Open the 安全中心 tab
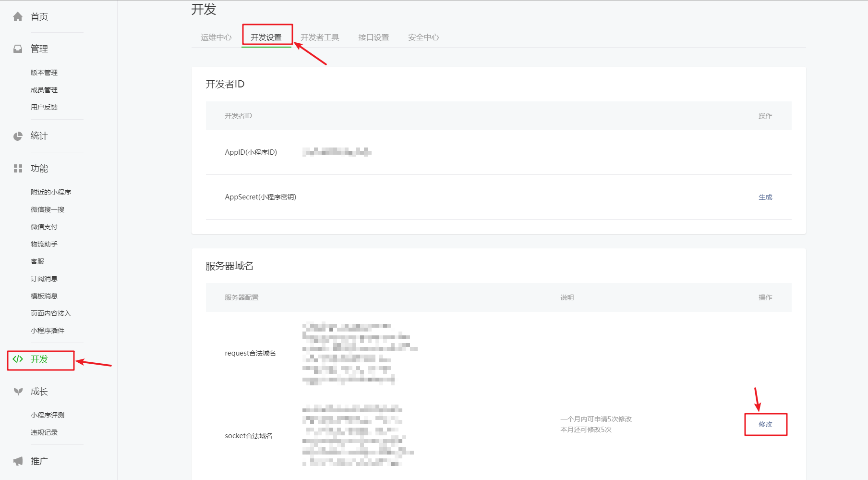Viewport: 868px width, 480px height. 423,37
